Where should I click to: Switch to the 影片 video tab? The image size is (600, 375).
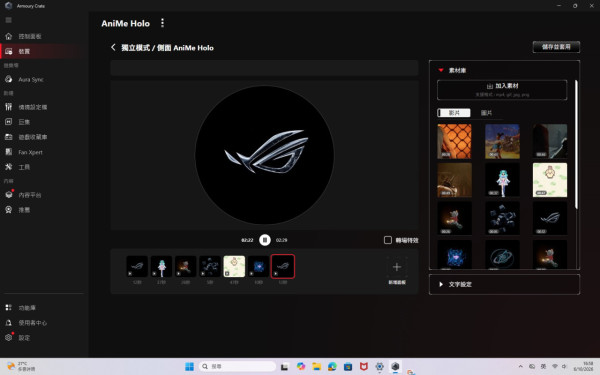[454, 113]
